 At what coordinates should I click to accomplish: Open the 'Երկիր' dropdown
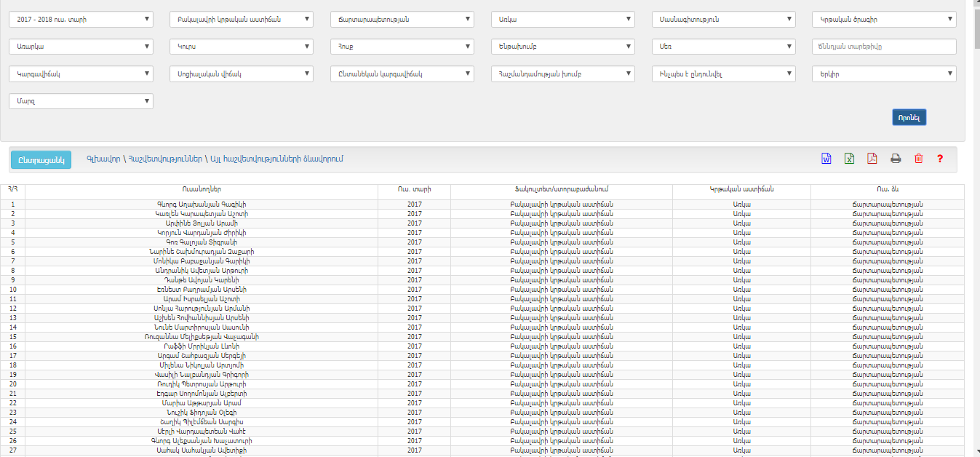click(x=884, y=74)
